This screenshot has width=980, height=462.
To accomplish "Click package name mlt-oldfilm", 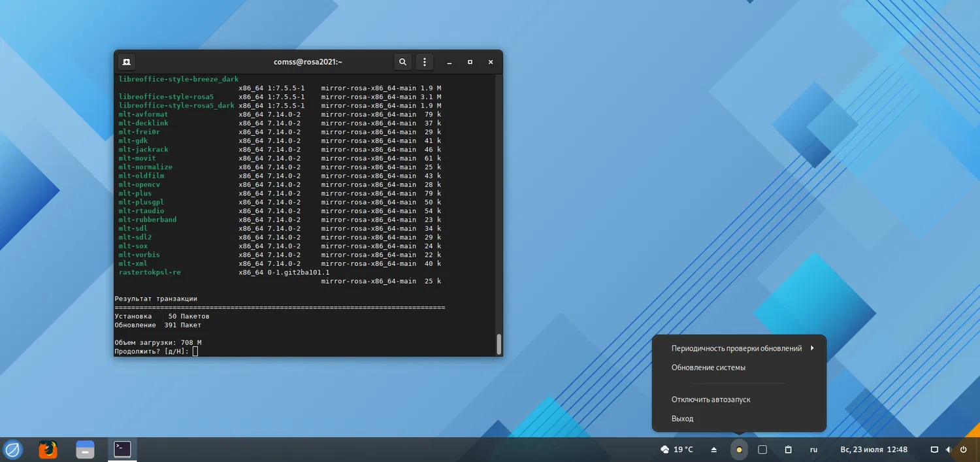I will 141,176.
